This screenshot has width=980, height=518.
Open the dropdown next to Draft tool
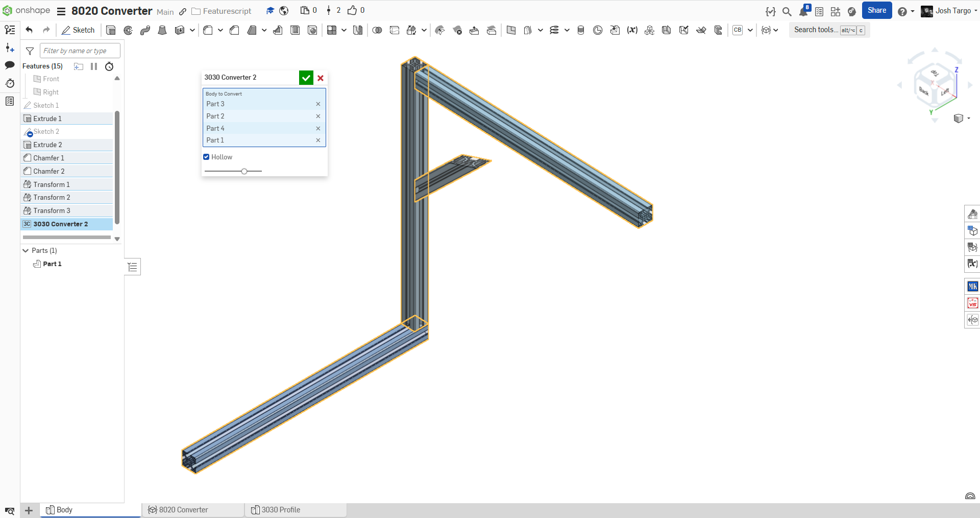click(x=264, y=30)
